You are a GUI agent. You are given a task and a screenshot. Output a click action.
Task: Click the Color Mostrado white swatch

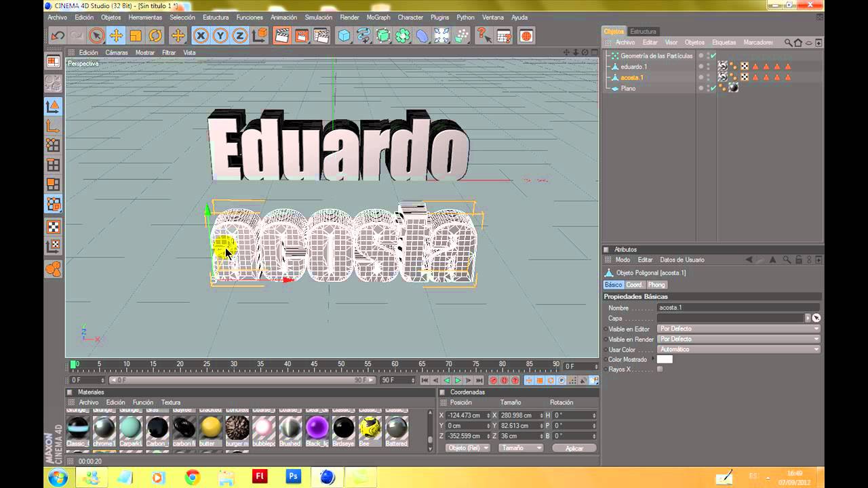665,359
